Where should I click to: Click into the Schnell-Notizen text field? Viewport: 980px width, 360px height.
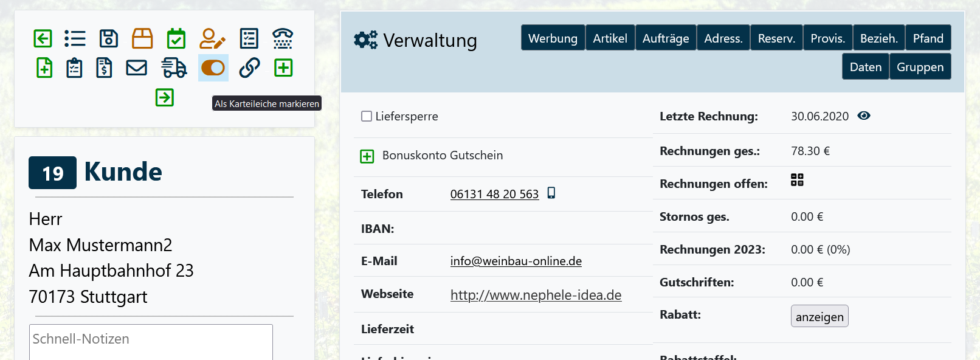tap(151, 342)
